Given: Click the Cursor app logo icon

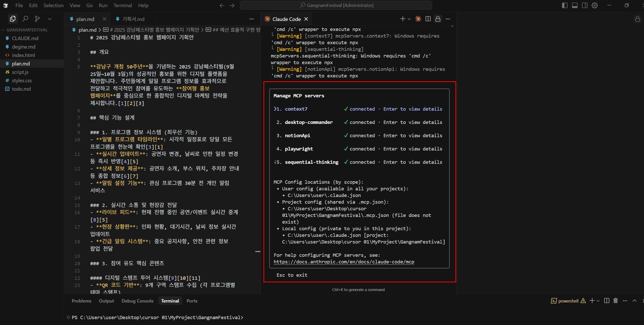Looking at the screenshot, I should [x=5, y=5].
